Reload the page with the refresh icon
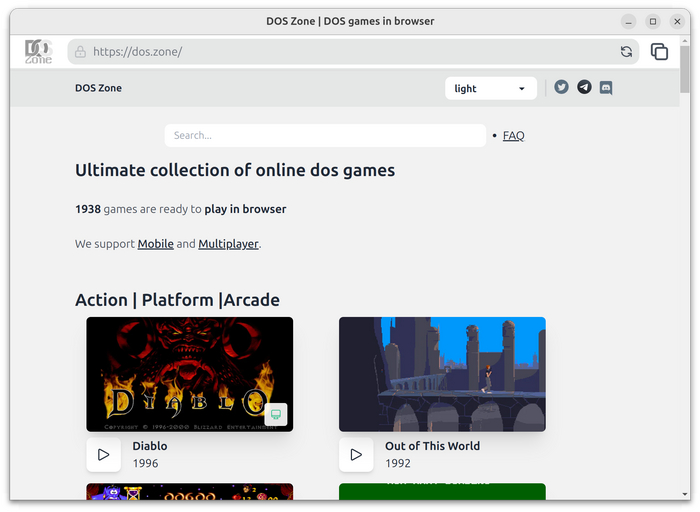700x512 pixels. coord(626,52)
